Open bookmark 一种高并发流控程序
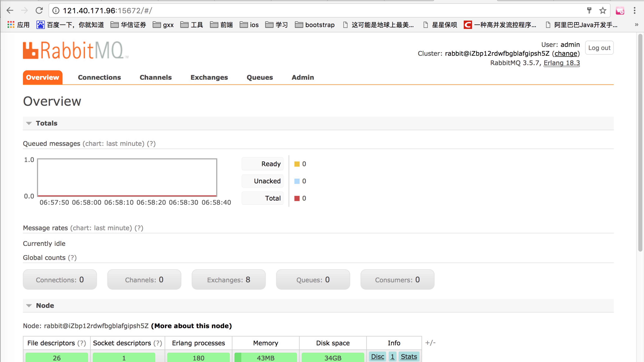This screenshot has width=644, height=362. click(x=500, y=25)
